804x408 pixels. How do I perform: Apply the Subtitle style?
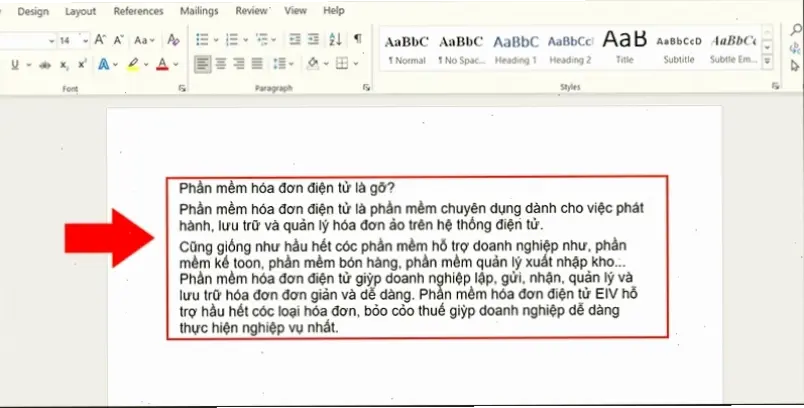(679, 49)
